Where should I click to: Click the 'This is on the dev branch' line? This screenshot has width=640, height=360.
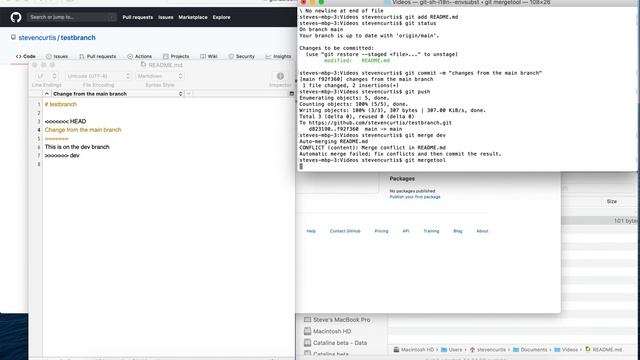pyautogui.click(x=77, y=147)
